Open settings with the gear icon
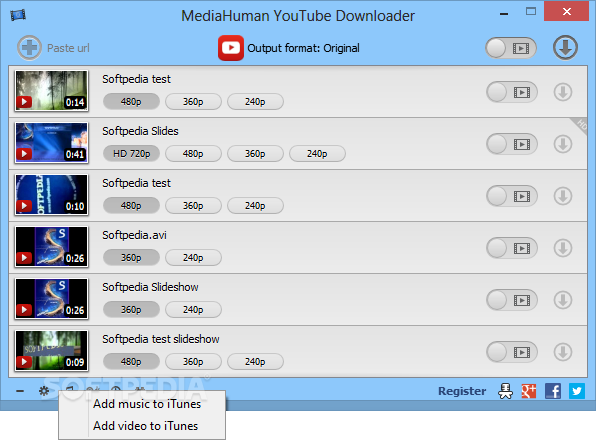This screenshot has width=596, height=440. pos(44,391)
